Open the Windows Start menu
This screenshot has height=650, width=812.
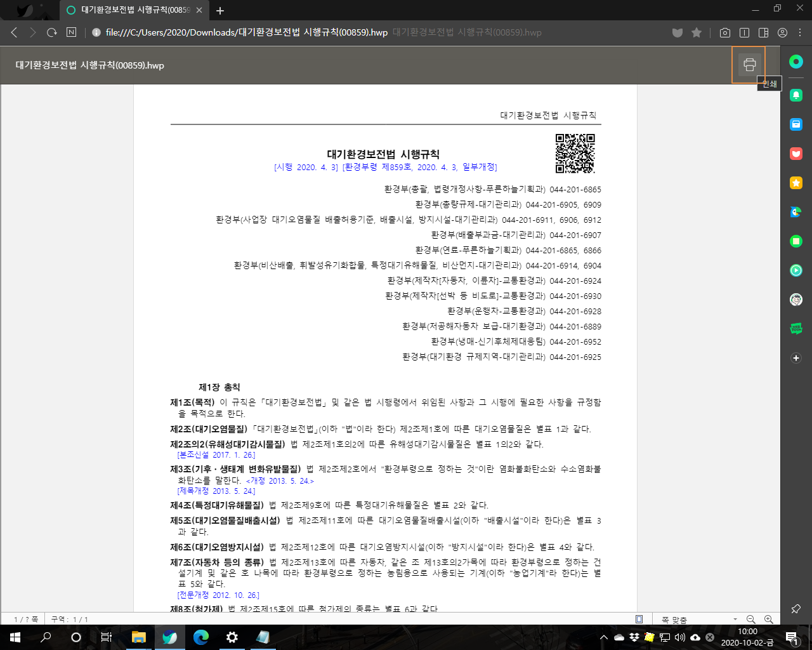(15, 637)
